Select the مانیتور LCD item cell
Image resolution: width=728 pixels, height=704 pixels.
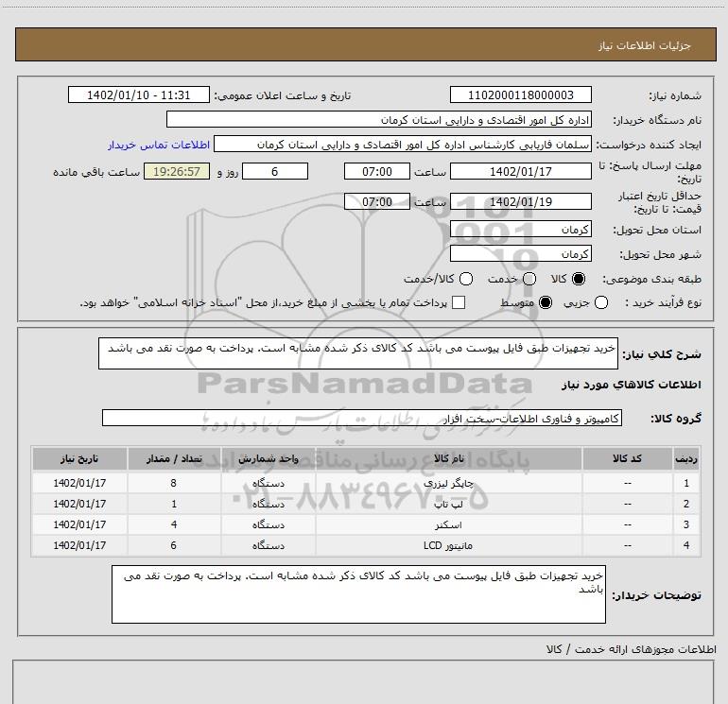click(448, 546)
